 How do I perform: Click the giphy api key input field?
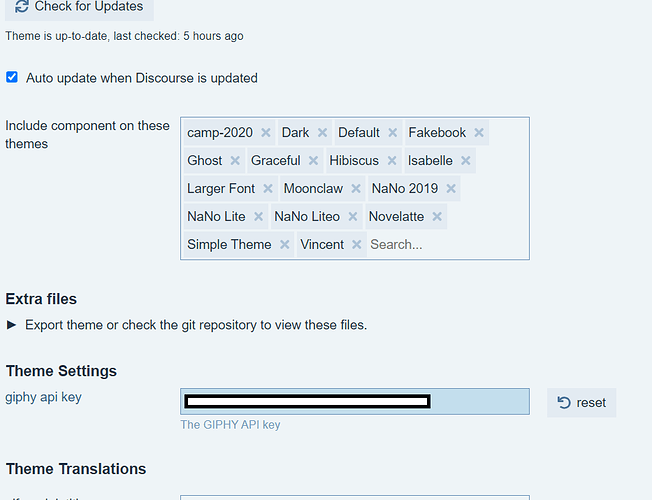pyautogui.click(x=355, y=401)
